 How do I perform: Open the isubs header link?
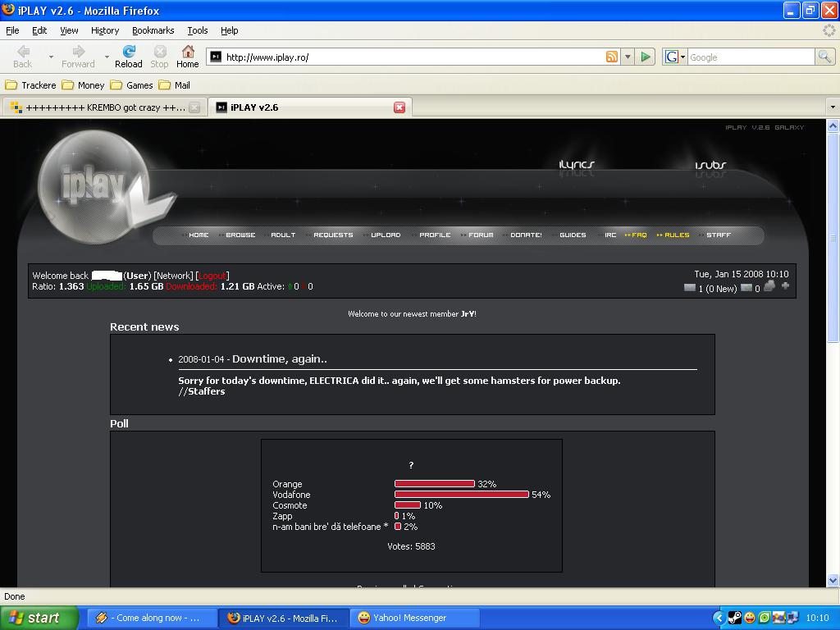coord(710,164)
